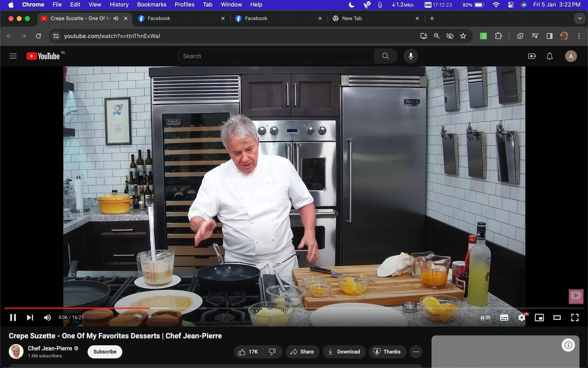Subscribe to Chef Jean-Pierre

(105, 352)
